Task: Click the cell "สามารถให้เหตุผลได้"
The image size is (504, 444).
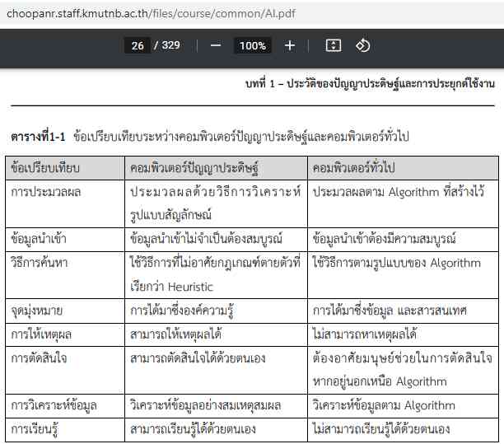Action: (x=176, y=334)
